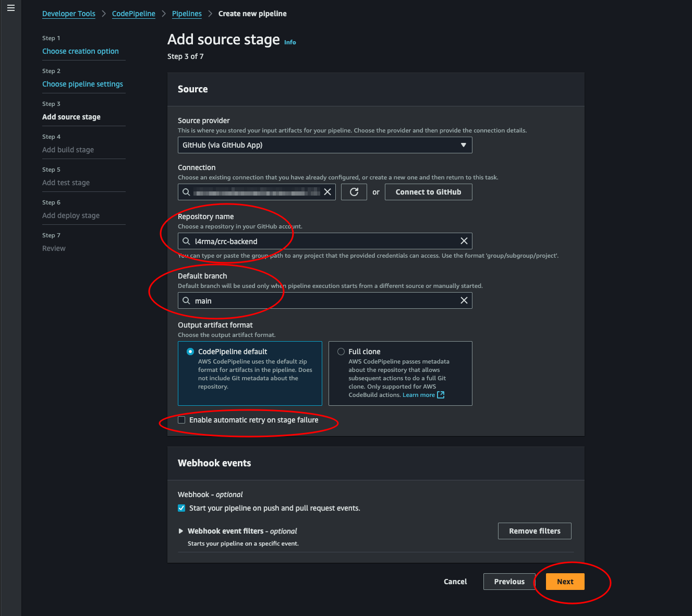Select CodePipeline default artifact format
Image resolution: width=692 pixels, height=616 pixels.
click(190, 352)
